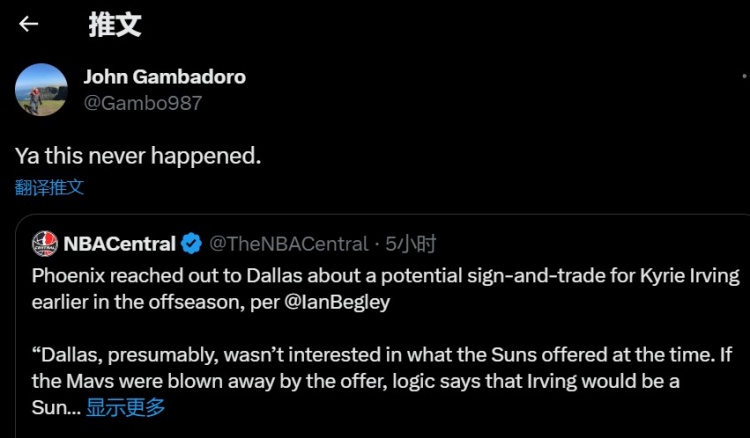Click the line starting "Phoenix reached out"
The image size is (750, 438).
click(385, 274)
